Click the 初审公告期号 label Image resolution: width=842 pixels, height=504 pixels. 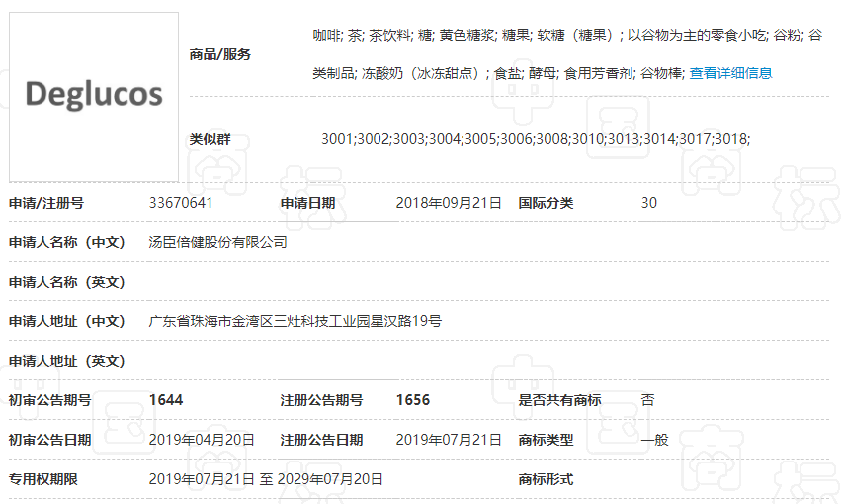pos(50,400)
